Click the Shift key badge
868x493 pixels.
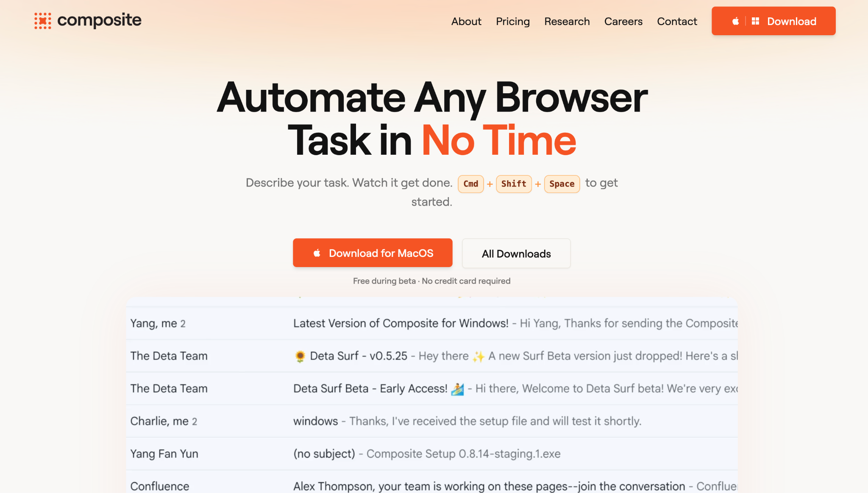[514, 184]
